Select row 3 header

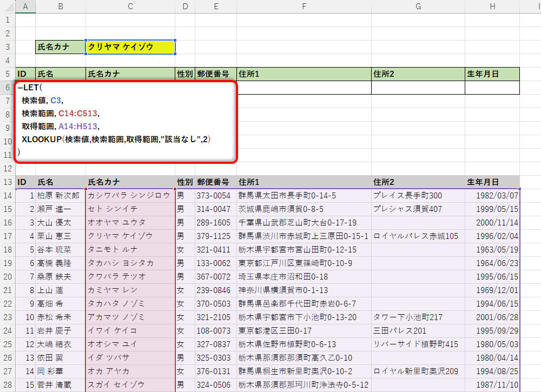tap(8, 47)
